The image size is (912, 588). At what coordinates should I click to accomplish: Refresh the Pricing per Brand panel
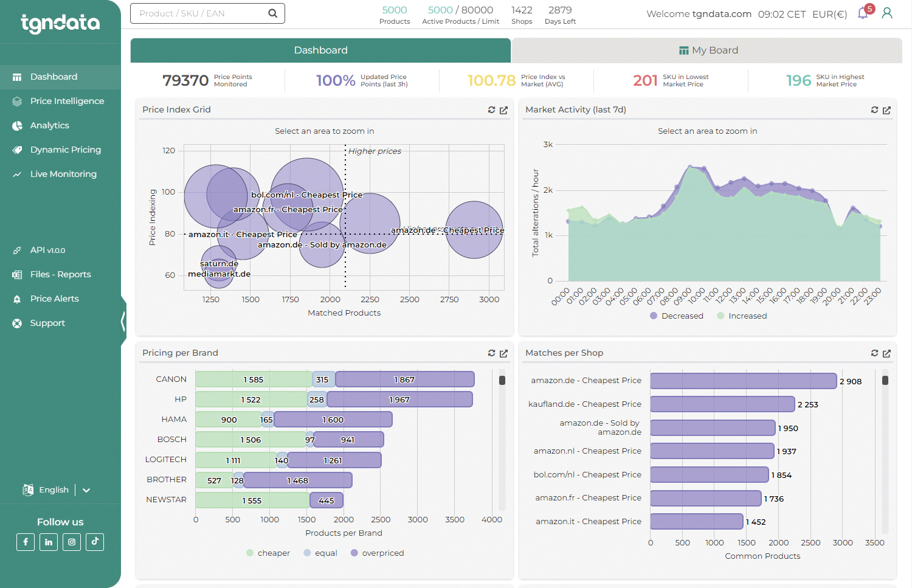(x=491, y=353)
